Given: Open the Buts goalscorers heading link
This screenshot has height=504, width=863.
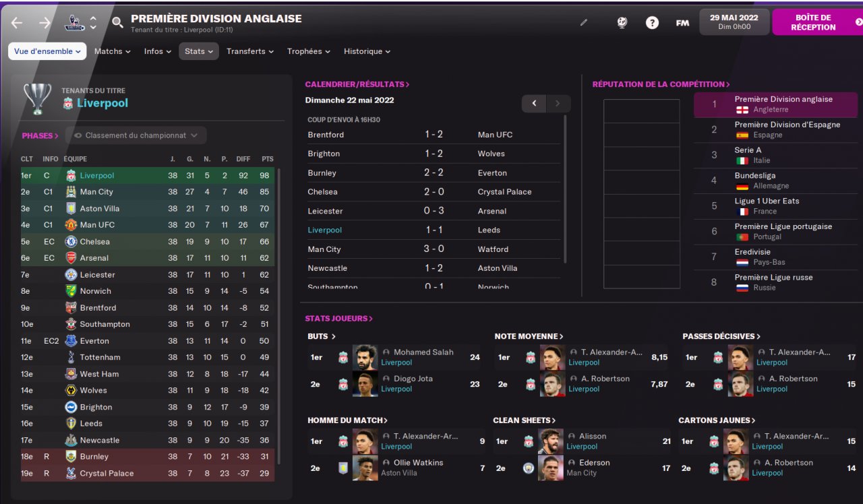Looking at the screenshot, I should [x=322, y=336].
